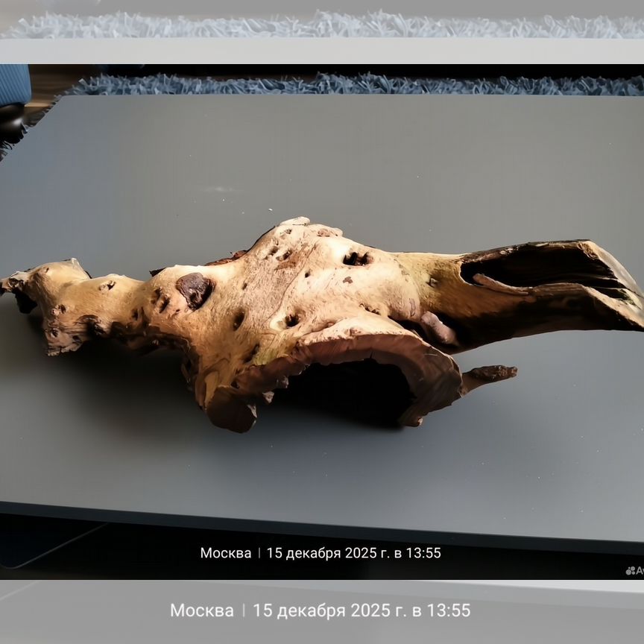
Task: Click the light gray band below the top rug
Action: coord(321,51)
